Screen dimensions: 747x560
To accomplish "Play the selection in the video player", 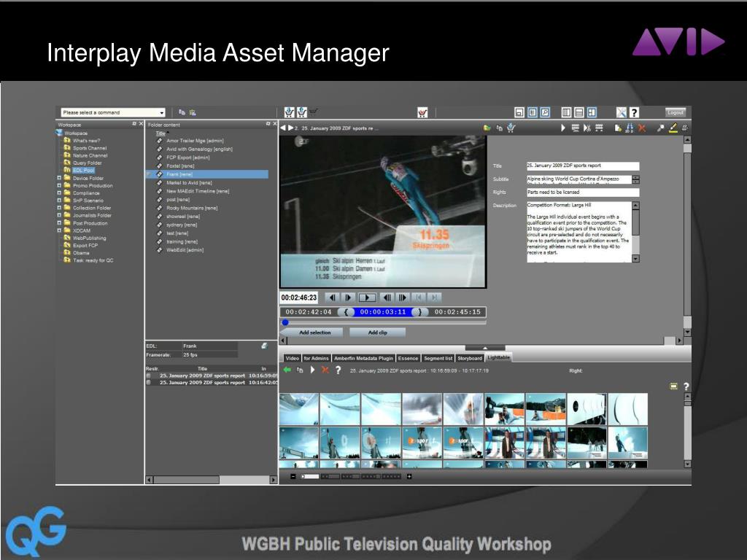I will tap(367, 297).
